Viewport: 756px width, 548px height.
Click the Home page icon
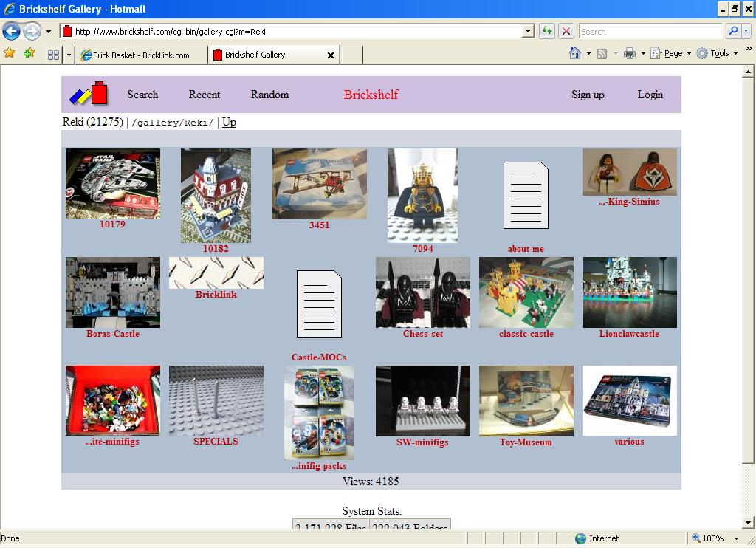(574, 53)
